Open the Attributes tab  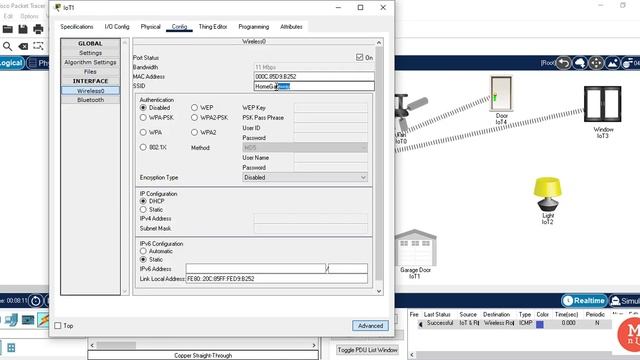291,27
